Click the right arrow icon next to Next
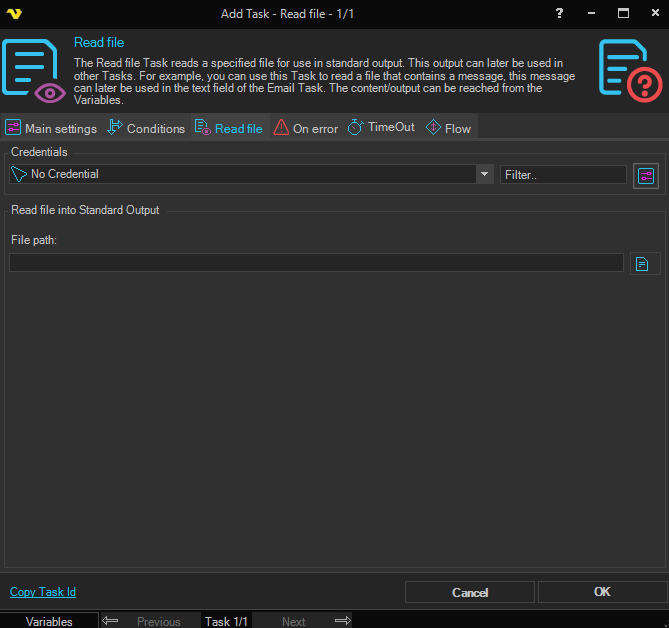 (x=342, y=621)
